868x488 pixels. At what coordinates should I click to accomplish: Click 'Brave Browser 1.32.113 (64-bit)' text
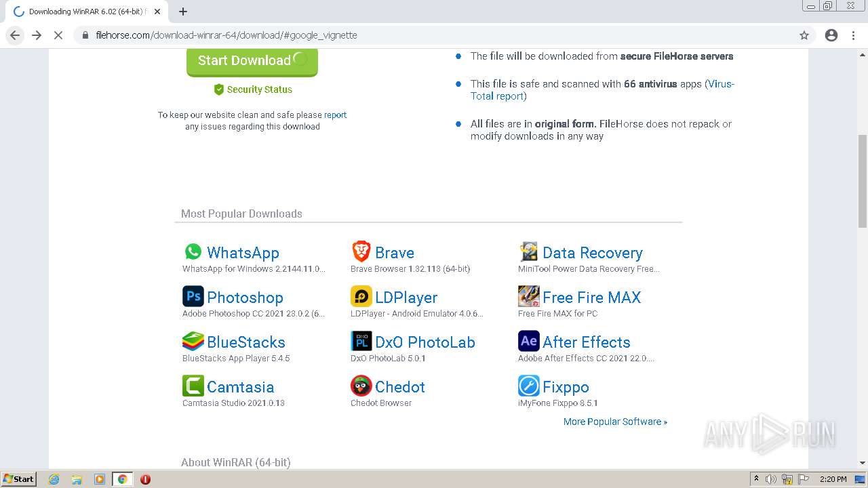tap(410, 269)
